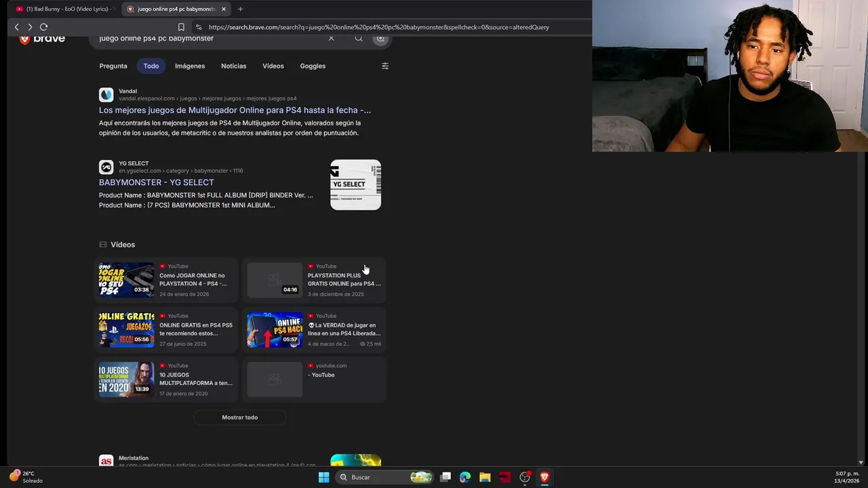Switch to Noticias results
Viewport: 868px width, 488px height.
tap(233, 66)
